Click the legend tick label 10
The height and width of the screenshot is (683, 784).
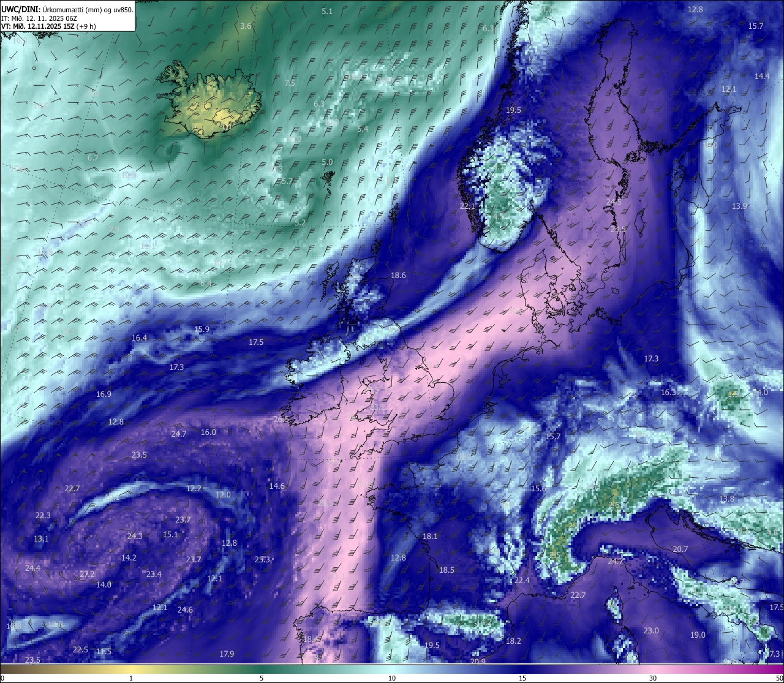(392, 678)
